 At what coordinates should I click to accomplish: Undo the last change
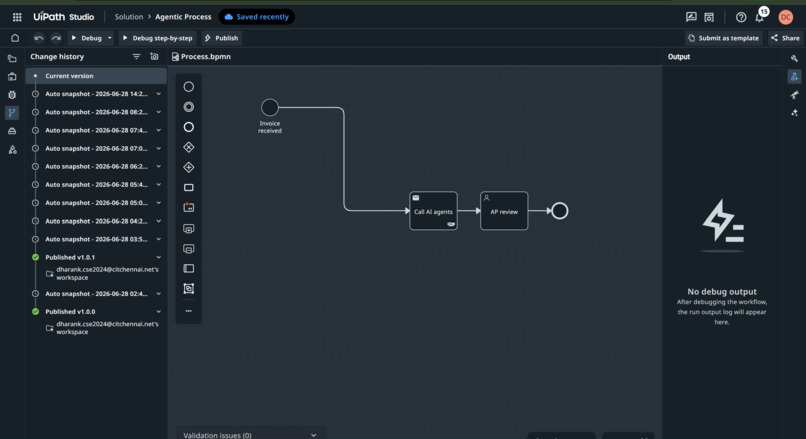pos(39,38)
